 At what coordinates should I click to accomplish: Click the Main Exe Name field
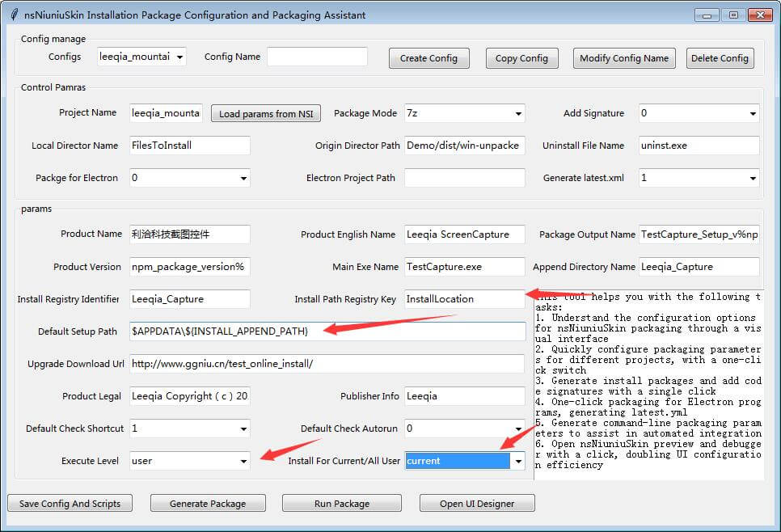tap(465, 267)
